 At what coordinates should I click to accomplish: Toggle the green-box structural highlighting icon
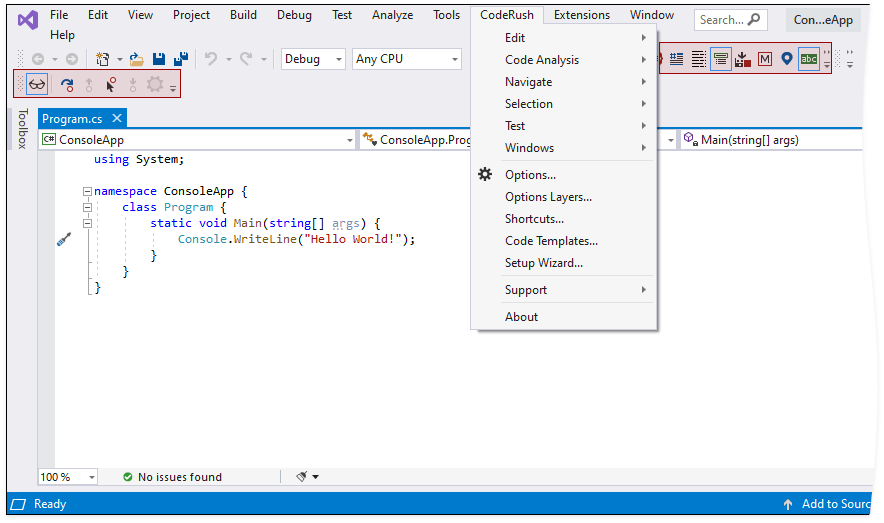[721, 59]
